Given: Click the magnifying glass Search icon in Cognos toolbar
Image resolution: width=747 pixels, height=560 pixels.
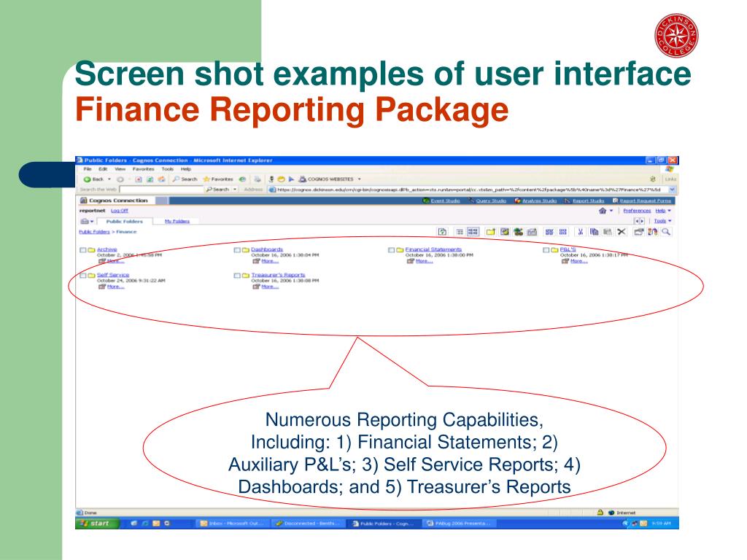Looking at the screenshot, I should (666, 232).
